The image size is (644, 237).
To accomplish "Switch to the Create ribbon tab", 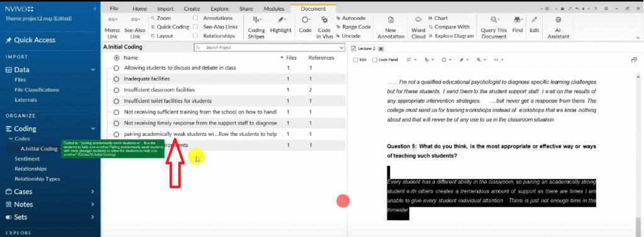I will tap(192, 9).
